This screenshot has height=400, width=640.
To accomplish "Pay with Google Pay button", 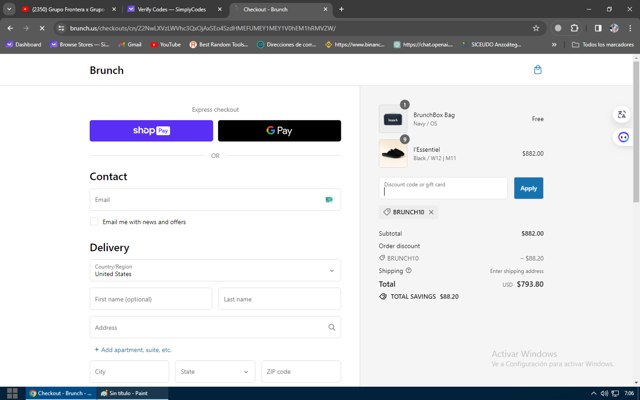I will coord(279,131).
